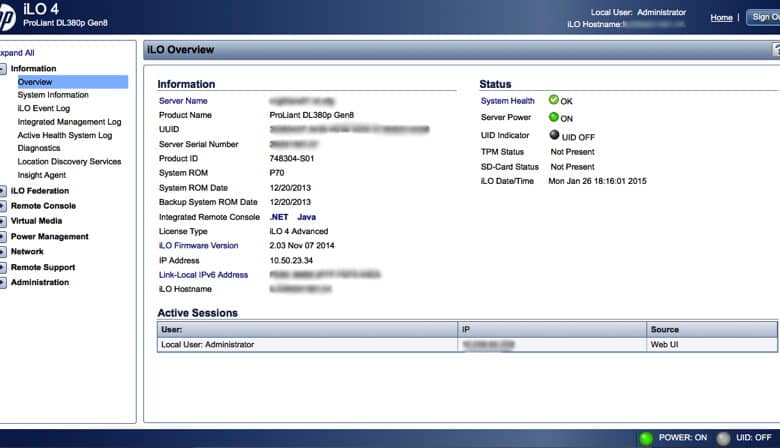The width and height of the screenshot is (780, 448).
Task: Collapse the Information tree section
Action: pyautogui.click(x=2, y=69)
